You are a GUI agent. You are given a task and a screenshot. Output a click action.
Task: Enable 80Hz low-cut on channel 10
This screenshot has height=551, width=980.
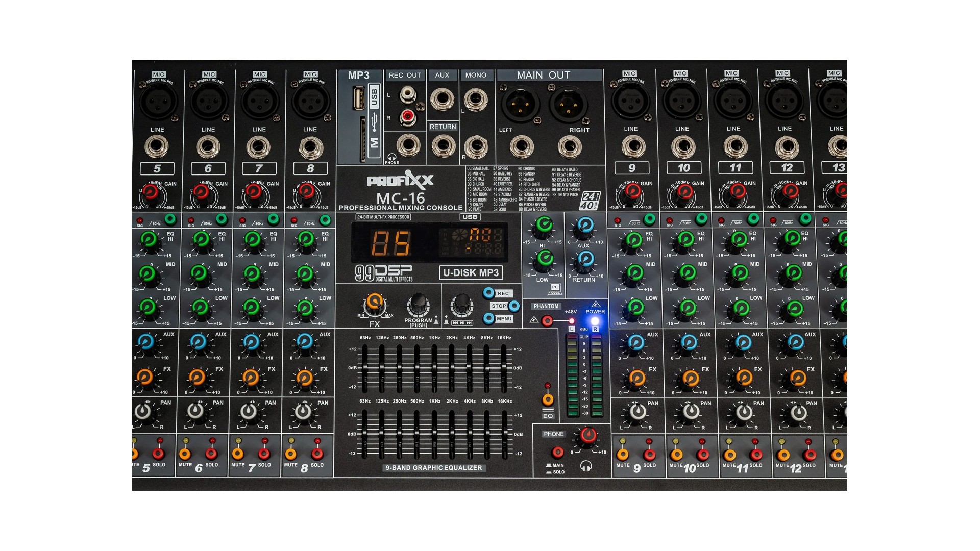(x=702, y=219)
